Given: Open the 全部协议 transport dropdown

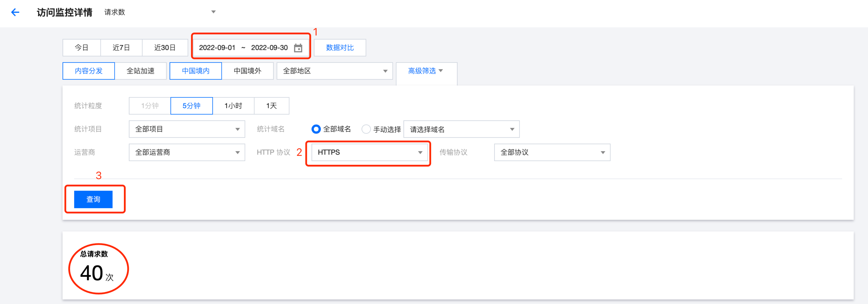Looking at the screenshot, I should (552, 153).
